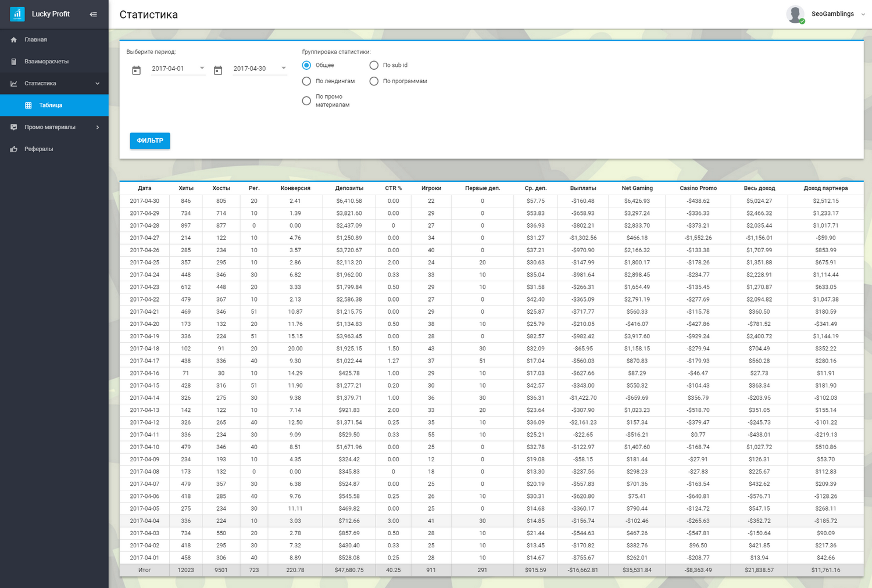Screen dimensions: 872x588
Task: Click the Lucky Profit logo icon
Action: coord(17,14)
